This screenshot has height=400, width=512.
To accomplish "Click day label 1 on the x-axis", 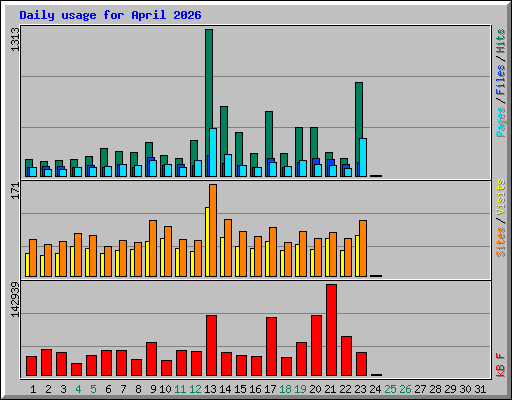I will 33,389.
